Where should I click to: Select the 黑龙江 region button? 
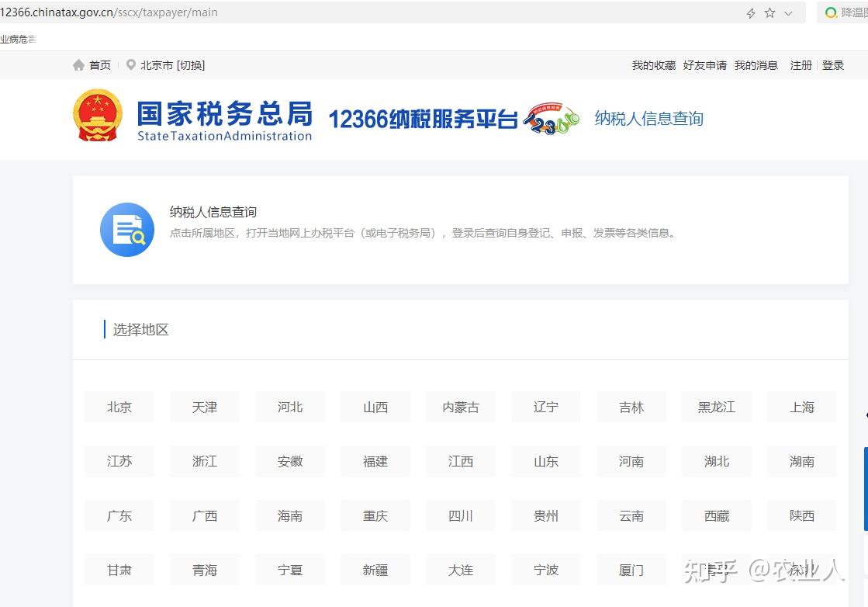[x=716, y=407]
